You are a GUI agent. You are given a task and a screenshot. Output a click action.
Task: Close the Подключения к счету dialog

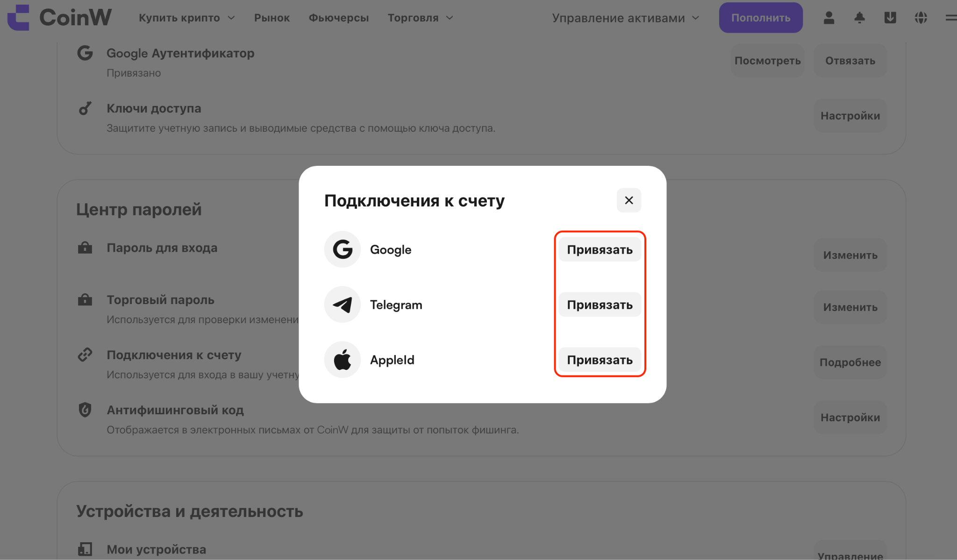point(629,200)
